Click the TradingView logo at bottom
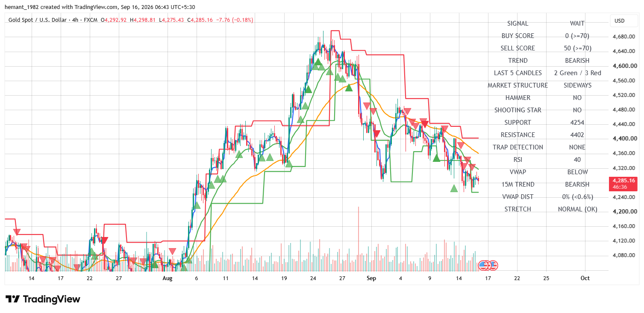Viewport: 644px width, 313px height. tap(43, 299)
